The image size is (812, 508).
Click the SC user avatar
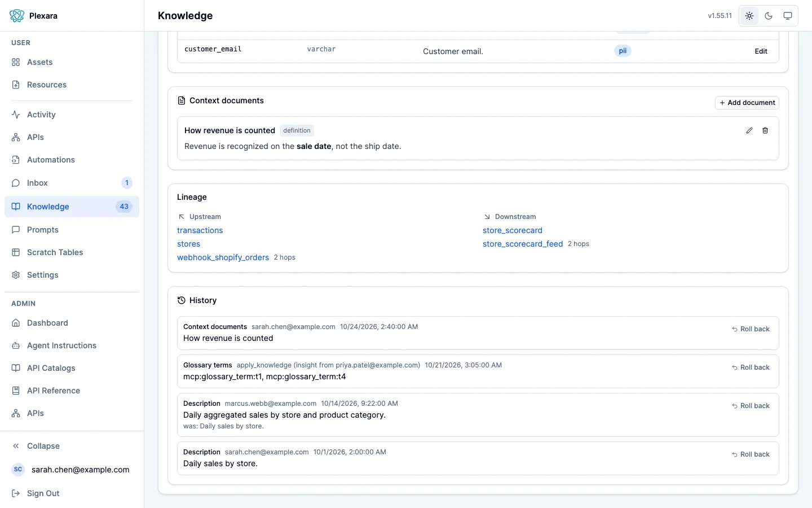tap(18, 470)
